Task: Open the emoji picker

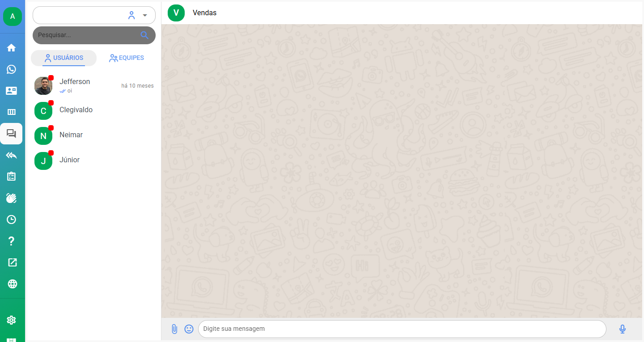Action: coord(189,329)
